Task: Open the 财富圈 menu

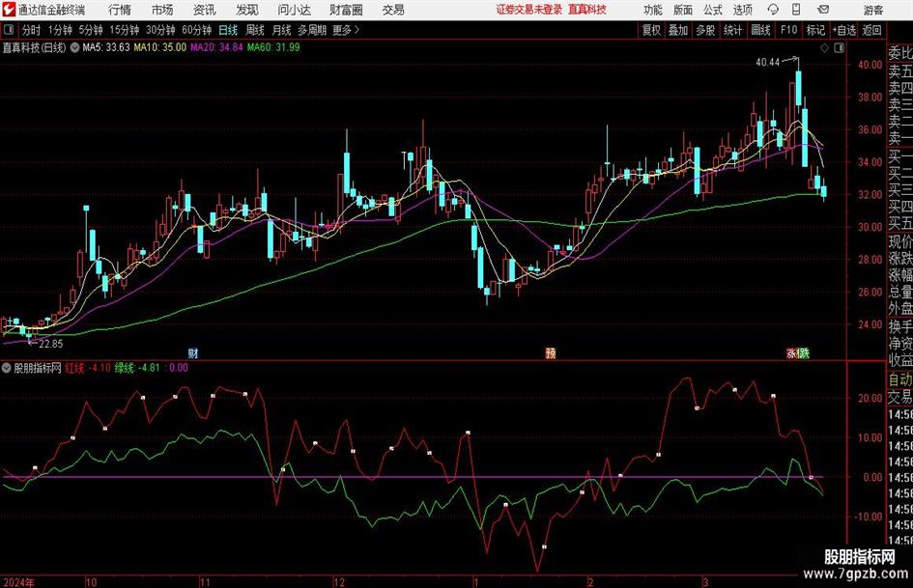Action: point(346,10)
